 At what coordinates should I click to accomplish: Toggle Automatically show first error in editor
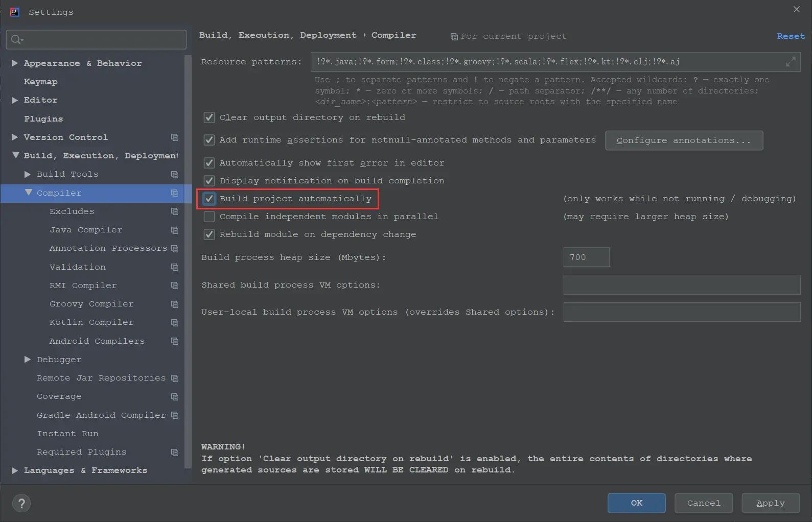coord(209,163)
